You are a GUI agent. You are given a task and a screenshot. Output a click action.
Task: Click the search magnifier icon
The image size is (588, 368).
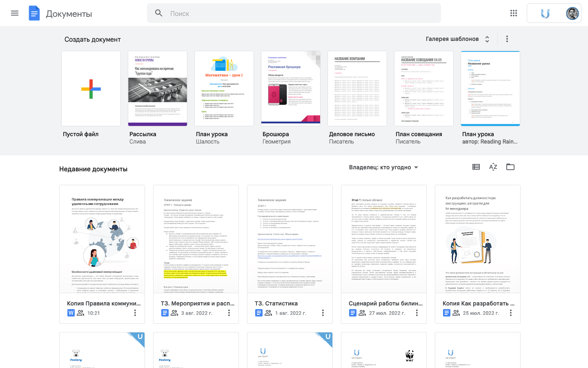(x=159, y=13)
